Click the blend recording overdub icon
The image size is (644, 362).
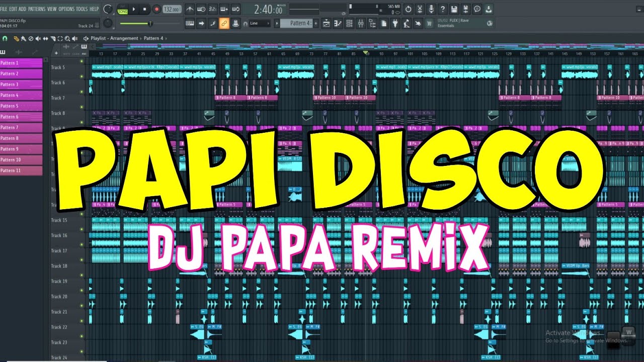(224, 9)
